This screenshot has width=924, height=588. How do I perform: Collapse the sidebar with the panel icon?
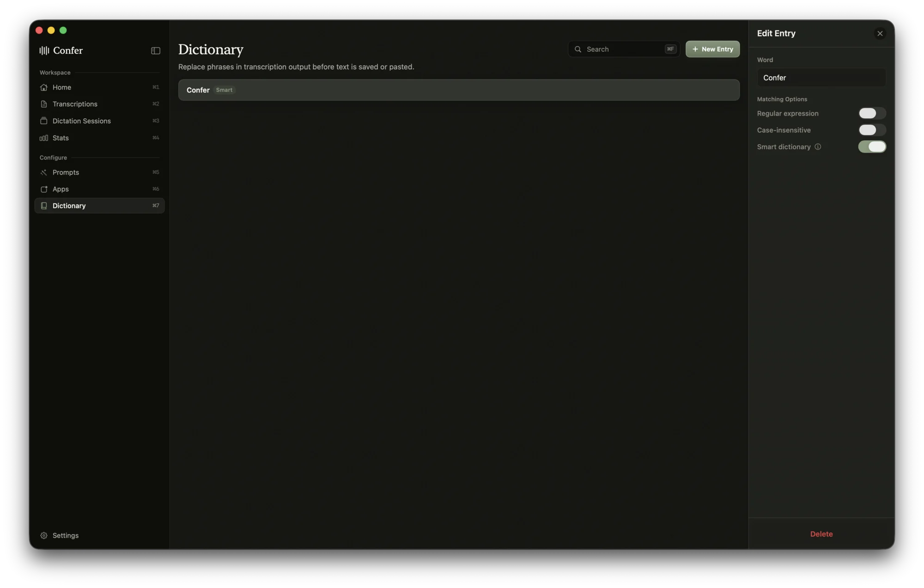coord(155,51)
